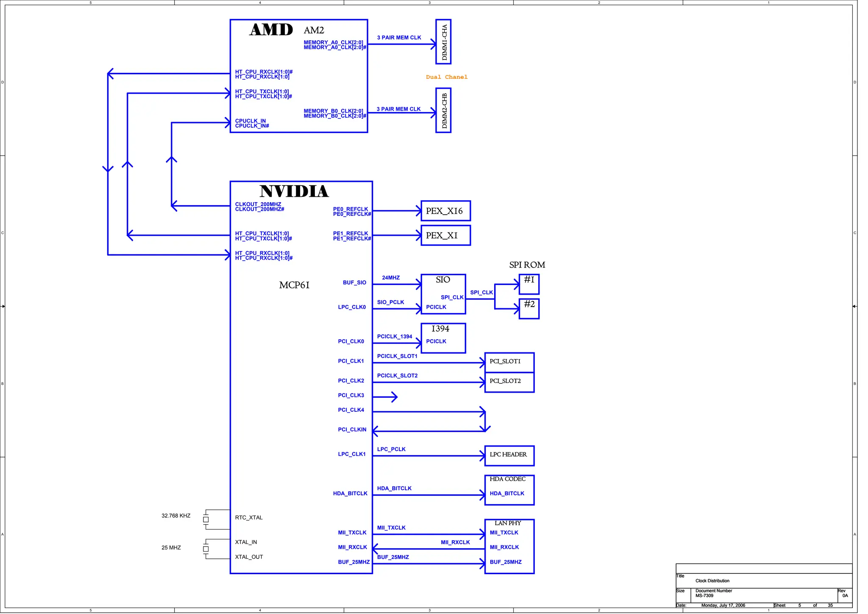Click the 0A revision value

pos(845,596)
